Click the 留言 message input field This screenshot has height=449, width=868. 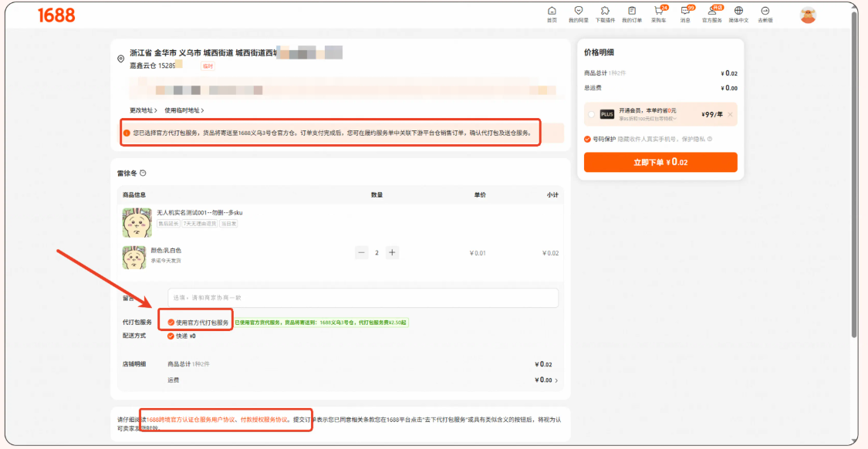point(363,298)
